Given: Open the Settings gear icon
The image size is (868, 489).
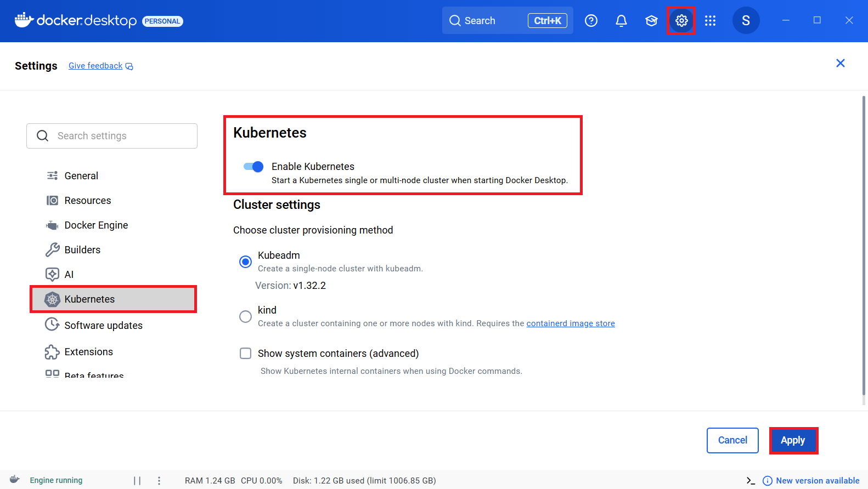Looking at the screenshot, I should [681, 21].
